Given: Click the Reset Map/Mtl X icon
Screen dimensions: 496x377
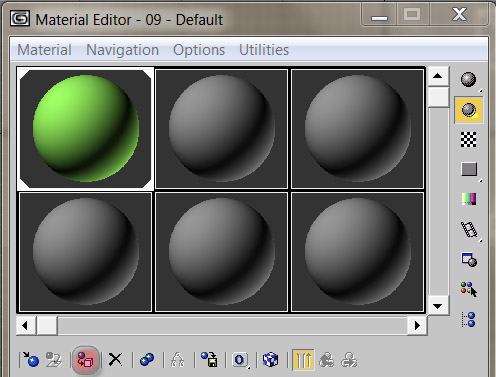Looking at the screenshot, I should coord(115,360).
